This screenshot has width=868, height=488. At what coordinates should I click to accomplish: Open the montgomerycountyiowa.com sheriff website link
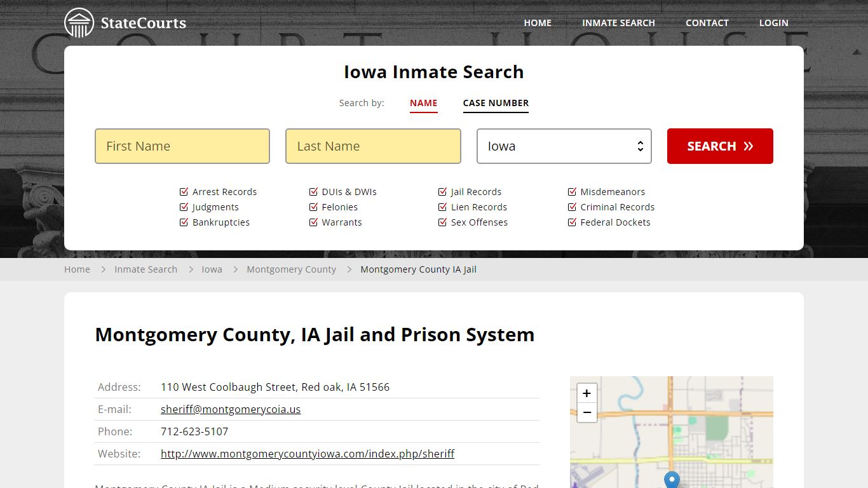point(308,454)
